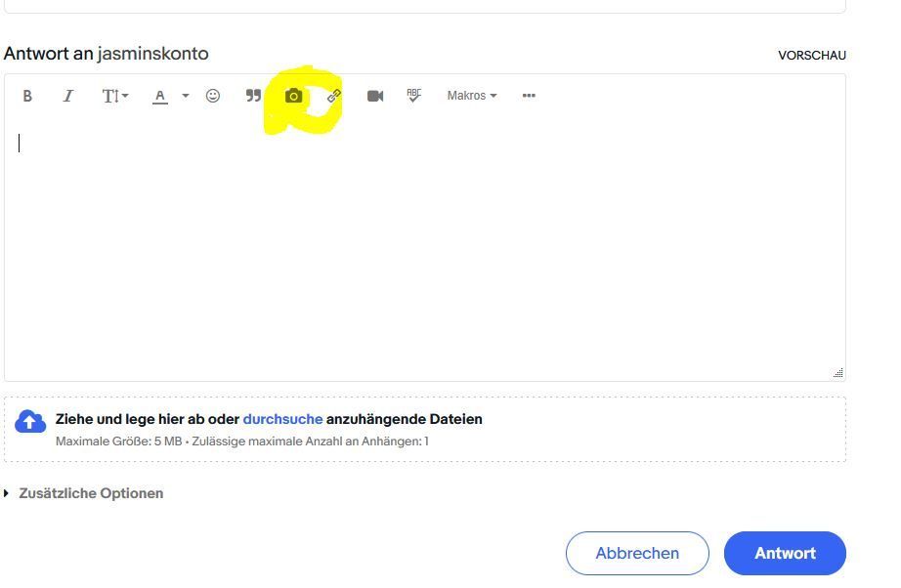Open text color picker arrow
The height and width of the screenshot is (588, 901).
pyautogui.click(x=185, y=96)
